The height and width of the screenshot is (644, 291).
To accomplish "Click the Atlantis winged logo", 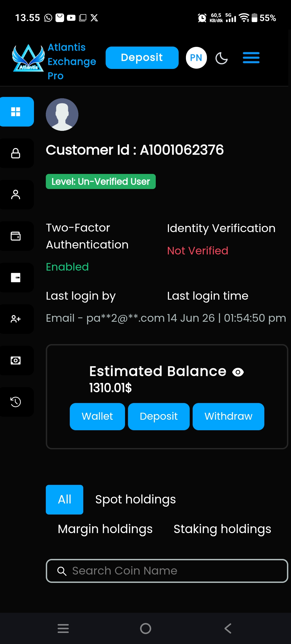I will pyautogui.click(x=29, y=58).
